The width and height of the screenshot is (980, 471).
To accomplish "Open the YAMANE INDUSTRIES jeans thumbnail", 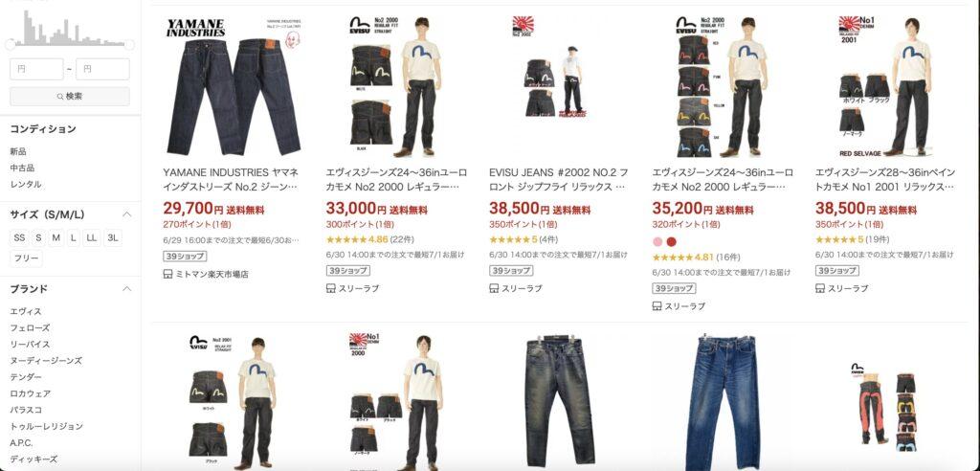I will [x=234, y=86].
